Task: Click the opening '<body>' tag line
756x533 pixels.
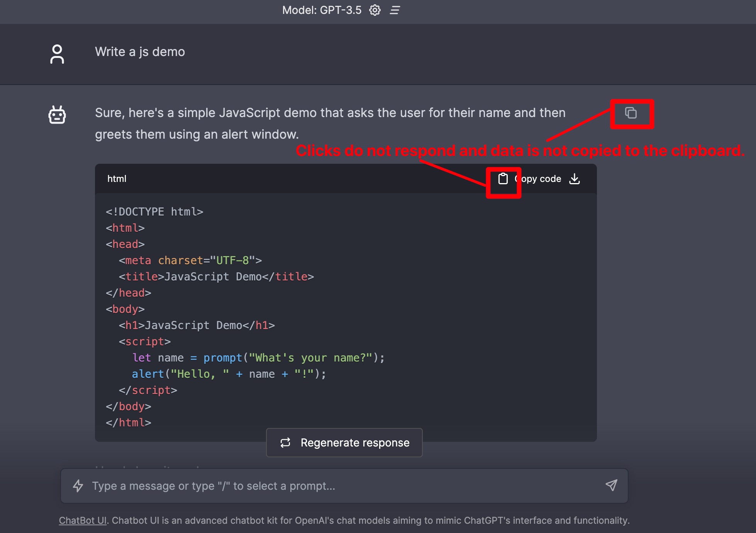Action: 125,309
